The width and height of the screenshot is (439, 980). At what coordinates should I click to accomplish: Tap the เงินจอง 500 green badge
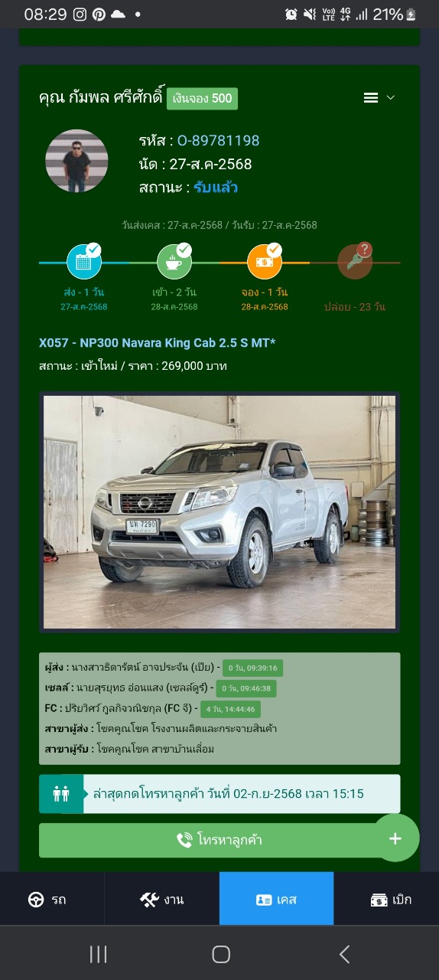(202, 99)
